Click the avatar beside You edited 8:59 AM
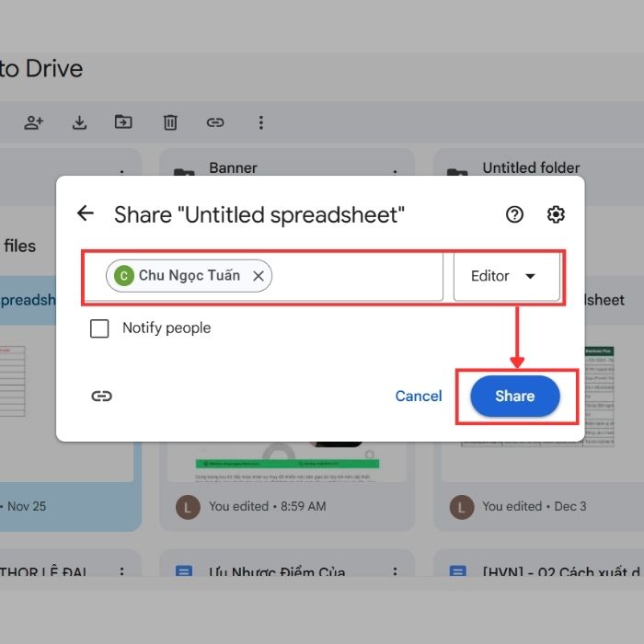 [x=188, y=507]
